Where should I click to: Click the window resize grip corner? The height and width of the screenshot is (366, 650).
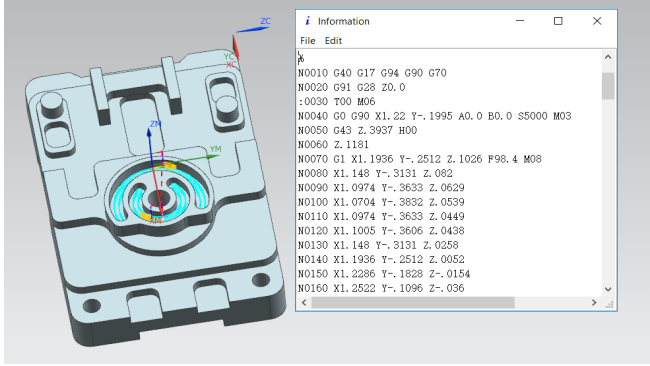coord(609,304)
